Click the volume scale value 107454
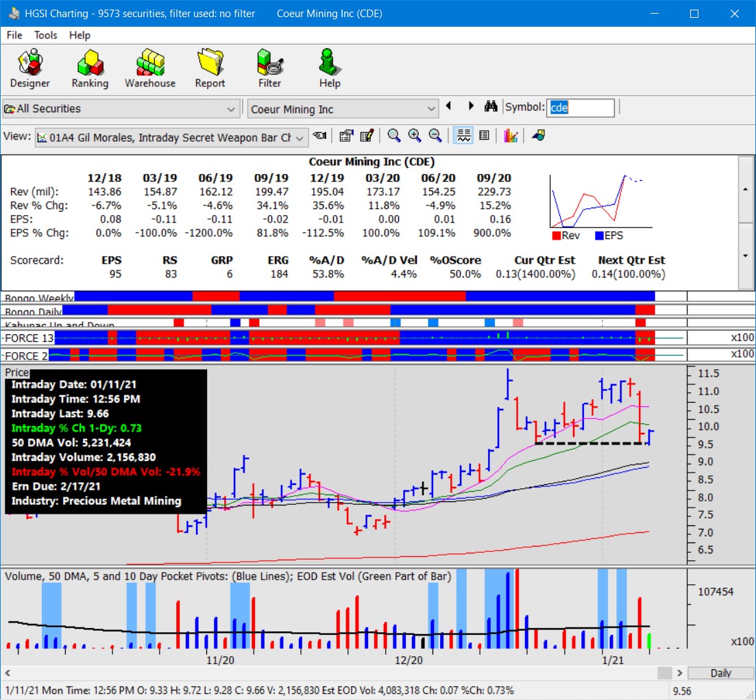This screenshot has height=700, width=756. [x=716, y=592]
